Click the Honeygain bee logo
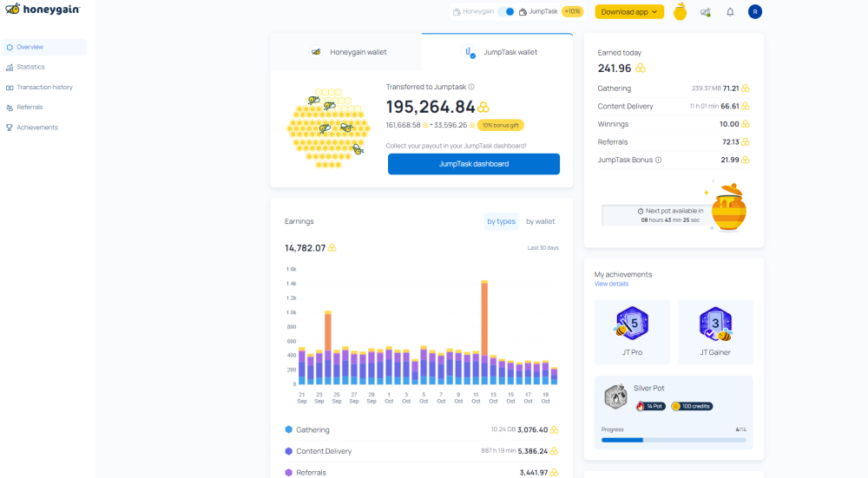This screenshot has width=868, height=478. (43, 9)
